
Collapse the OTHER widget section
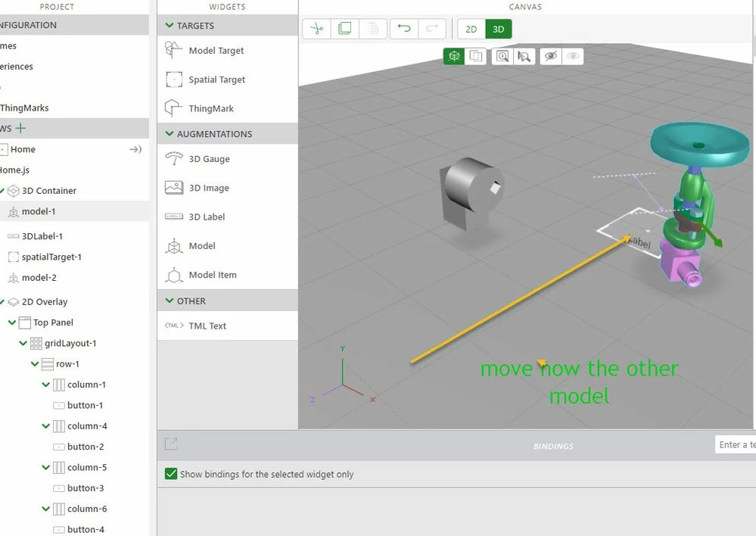point(170,301)
